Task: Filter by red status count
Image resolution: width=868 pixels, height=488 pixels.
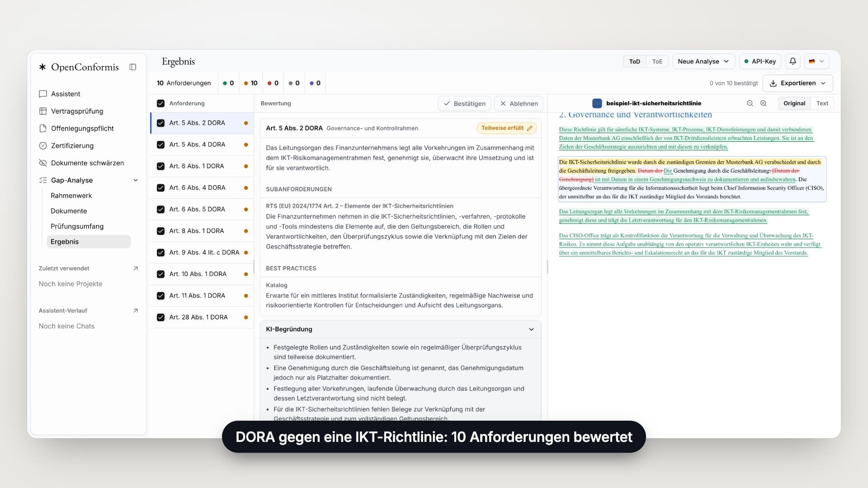Action: (x=273, y=83)
